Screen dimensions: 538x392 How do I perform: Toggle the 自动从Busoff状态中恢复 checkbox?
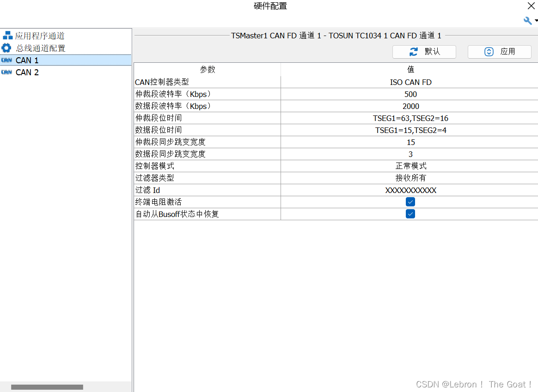(x=410, y=214)
